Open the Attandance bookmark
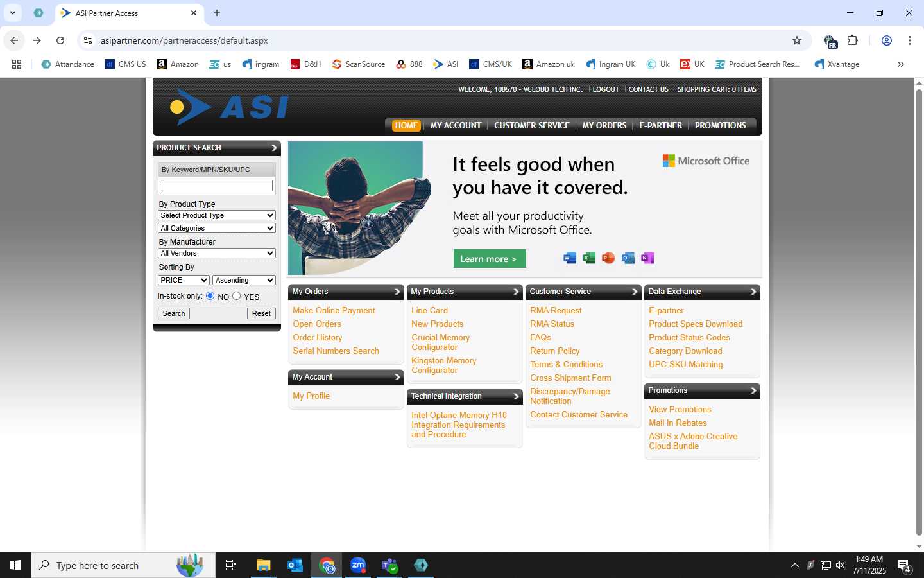 tap(67, 64)
